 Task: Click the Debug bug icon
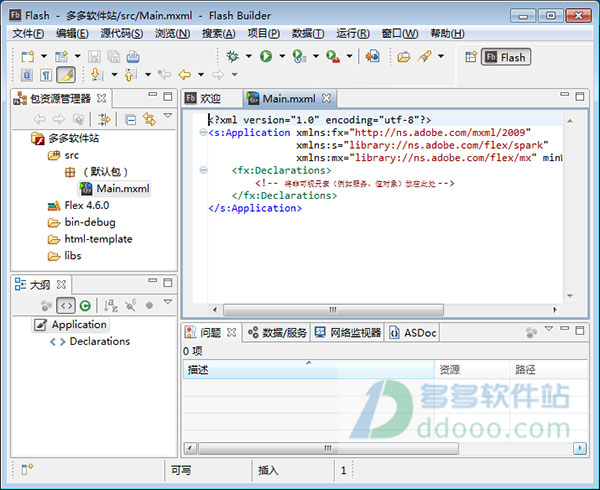click(232, 56)
